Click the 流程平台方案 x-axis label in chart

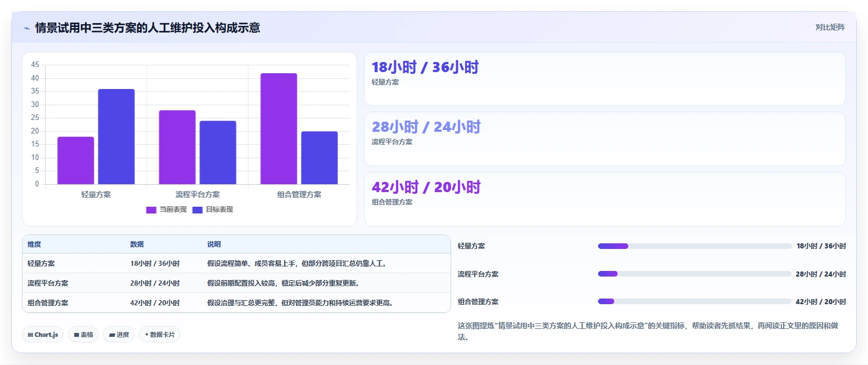[x=197, y=194]
